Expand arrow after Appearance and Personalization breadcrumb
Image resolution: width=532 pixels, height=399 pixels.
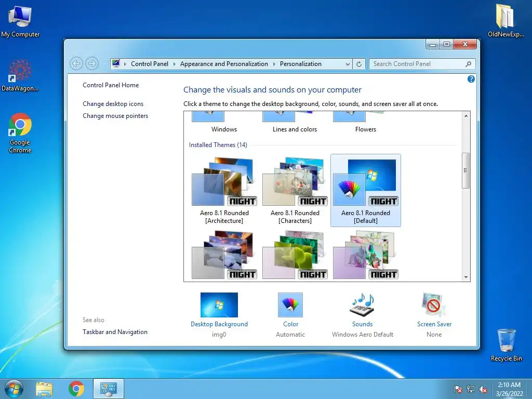(274, 64)
